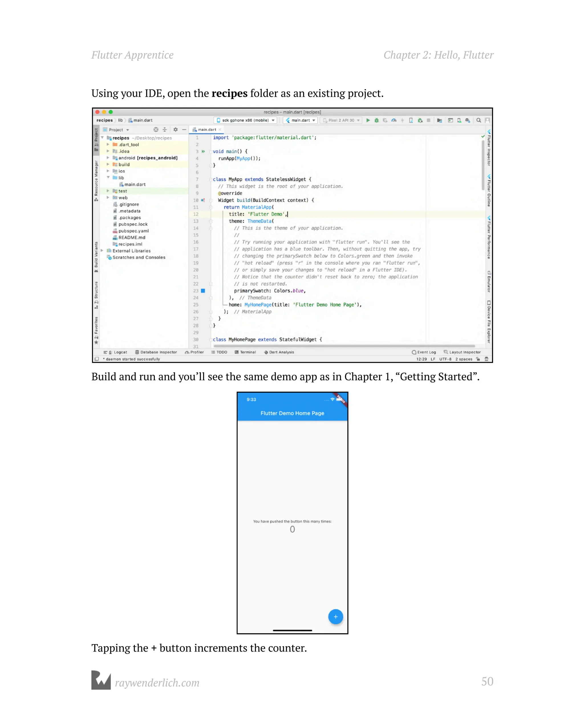Open the SDK Manager download icon
Image resolution: width=584 pixels, height=728 pixels.
coord(468,120)
